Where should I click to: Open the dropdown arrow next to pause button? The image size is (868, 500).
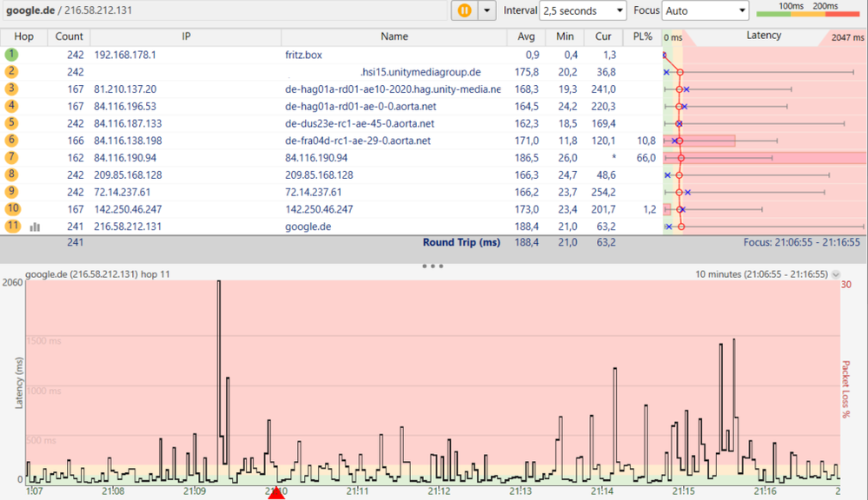click(487, 10)
